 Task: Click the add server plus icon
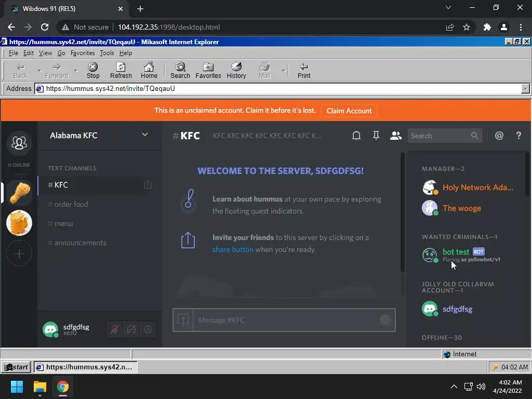19,254
